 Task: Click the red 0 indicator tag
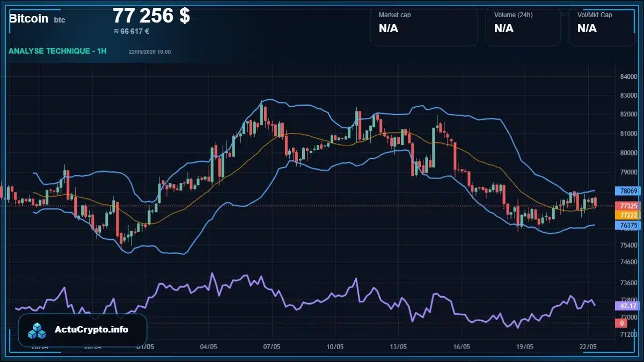[x=622, y=323]
